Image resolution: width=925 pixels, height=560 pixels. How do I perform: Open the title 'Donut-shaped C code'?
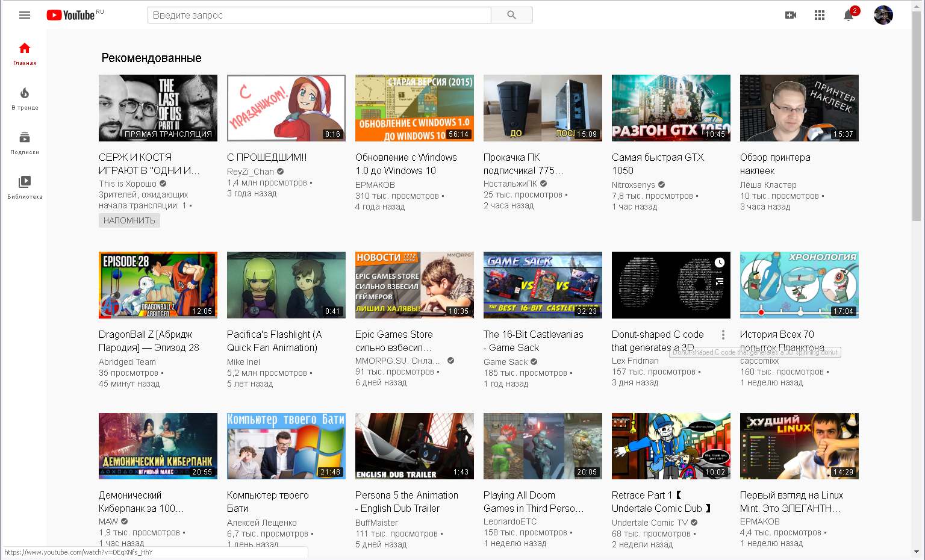point(658,341)
